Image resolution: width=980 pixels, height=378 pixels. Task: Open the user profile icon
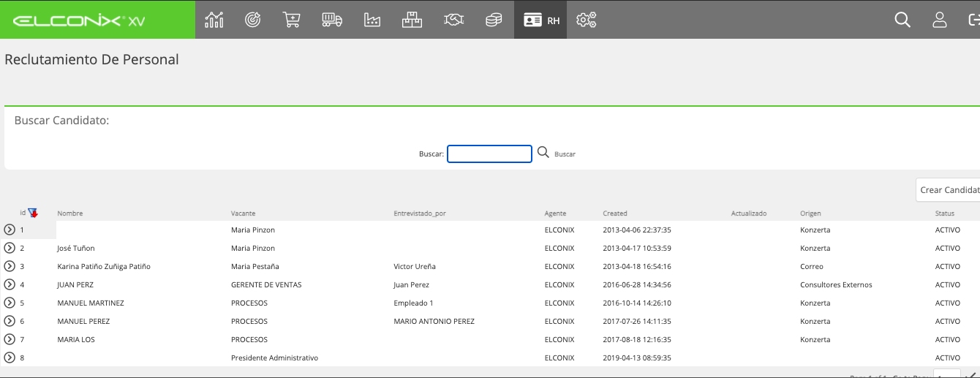coord(940,20)
